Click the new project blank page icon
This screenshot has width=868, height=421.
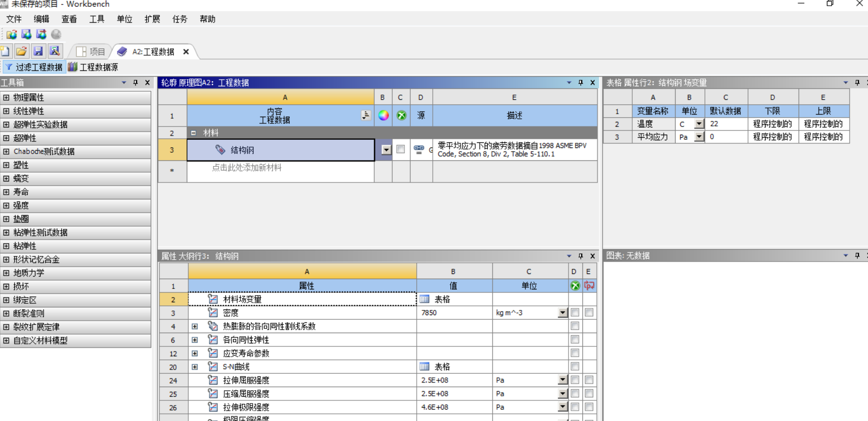5,51
